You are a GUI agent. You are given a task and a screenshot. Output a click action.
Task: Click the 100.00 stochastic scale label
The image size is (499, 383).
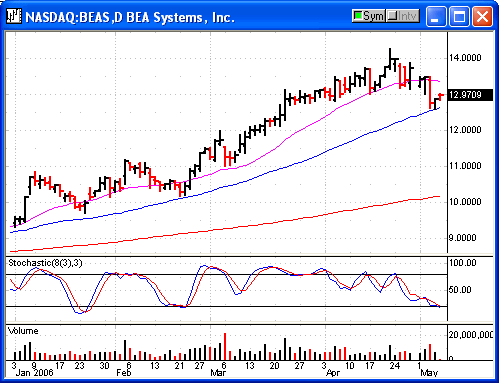[x=463, y=263]
